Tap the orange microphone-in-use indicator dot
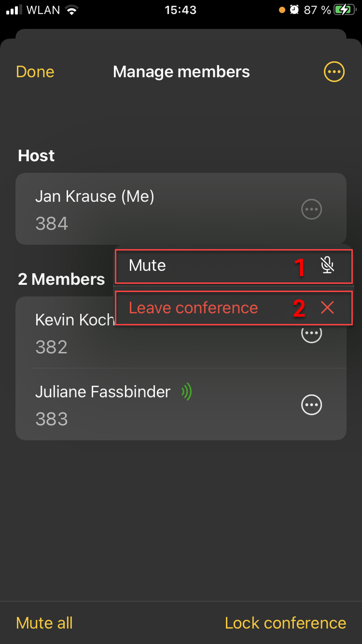This screenshot has width=362, height=644. (x=282, y=10)
